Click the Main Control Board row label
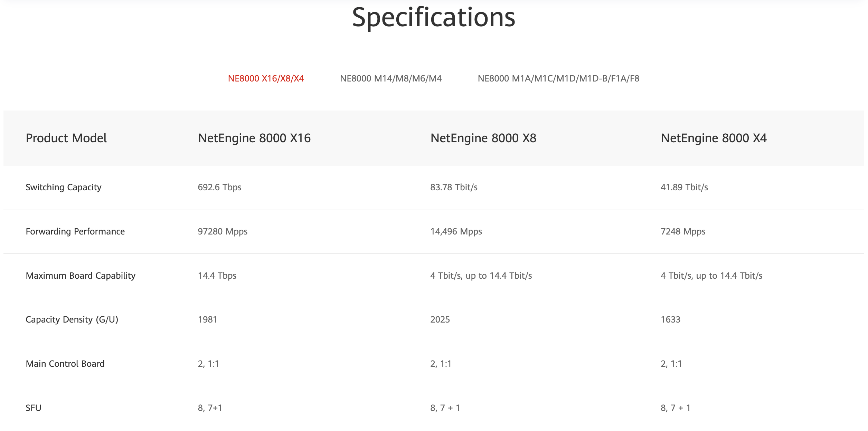The width and height of the screenshot is (868, 431). 65,364
